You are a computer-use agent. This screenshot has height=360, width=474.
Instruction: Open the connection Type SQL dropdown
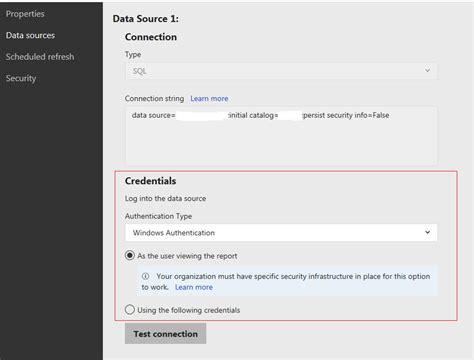click(x=281, y=71)
